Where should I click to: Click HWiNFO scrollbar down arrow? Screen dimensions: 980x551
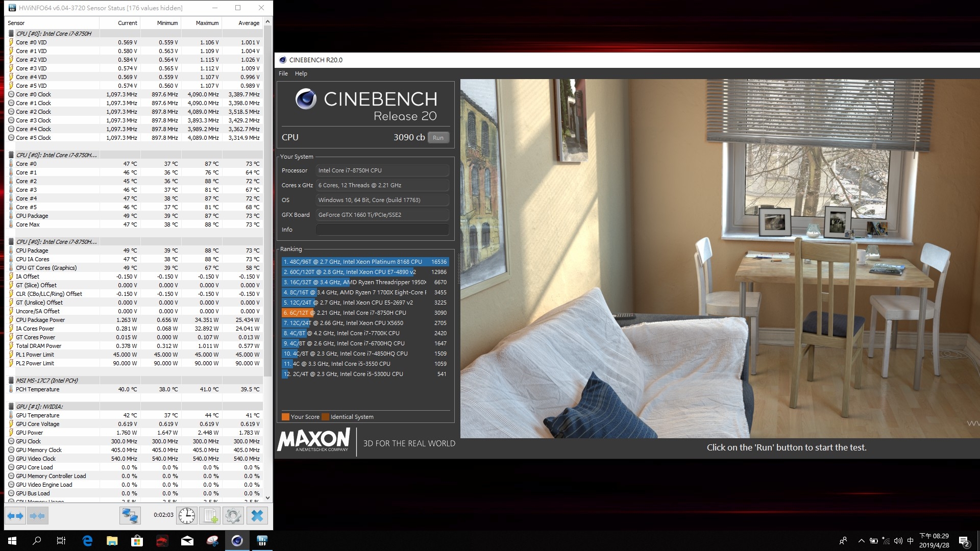coord(268,498)
